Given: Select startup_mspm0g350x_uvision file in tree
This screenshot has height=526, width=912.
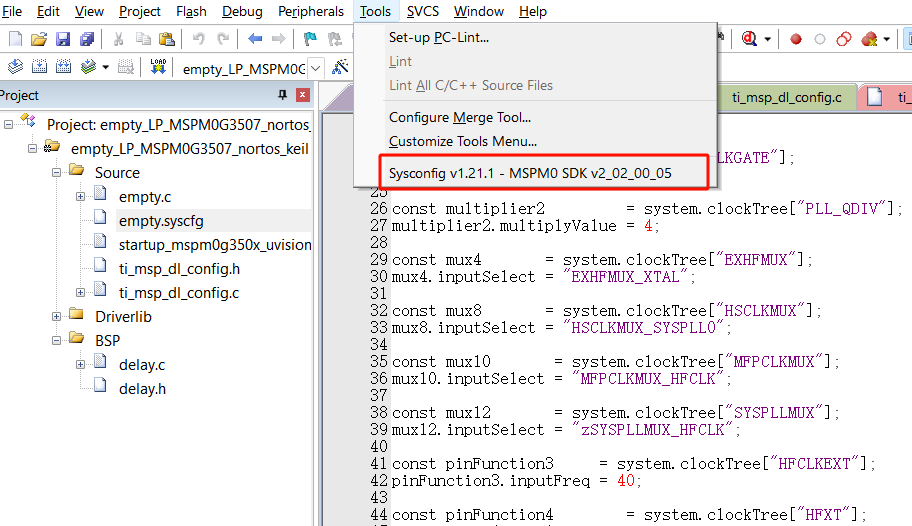Looking at the screenshot, I should (215, 245).
